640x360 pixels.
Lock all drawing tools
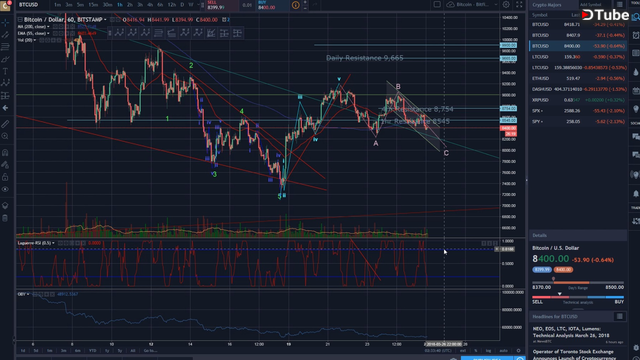[x=5, y=177]
